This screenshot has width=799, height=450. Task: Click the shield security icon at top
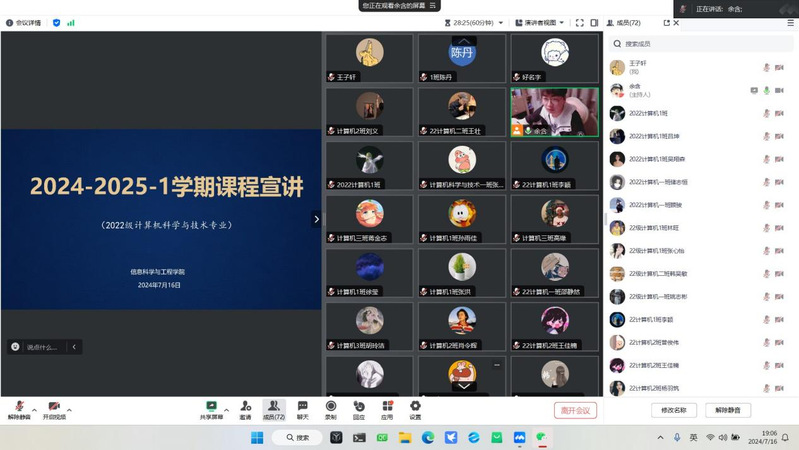pyautogui.click(x=56, y=22)
